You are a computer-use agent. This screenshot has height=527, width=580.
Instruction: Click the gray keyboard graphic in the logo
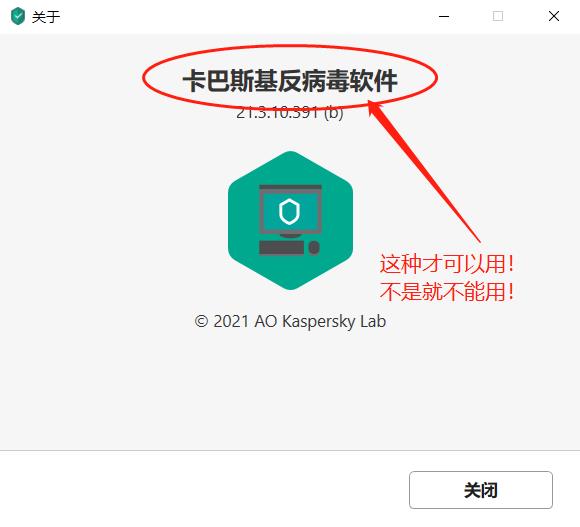[x=281, y=248]
